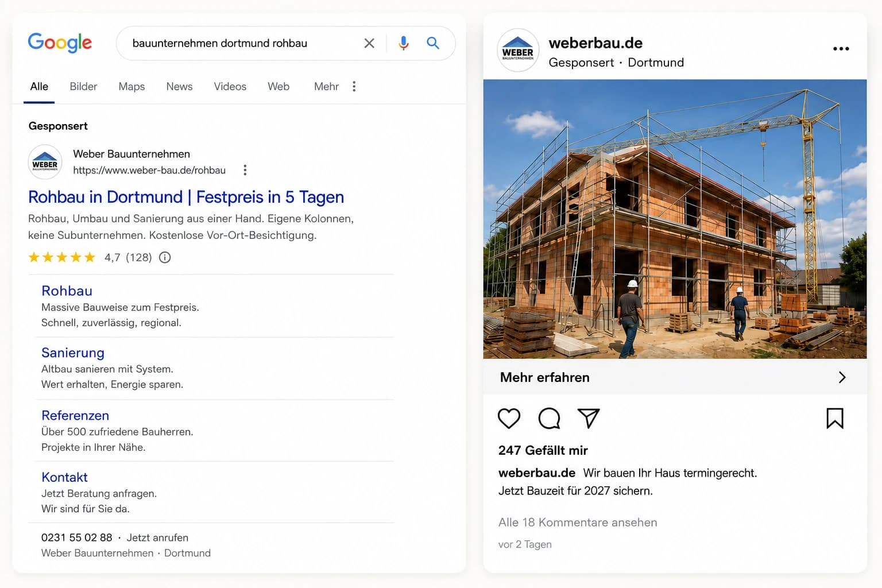Switch to the Maps tab
882x588 pixels.
tap(131, 86)
